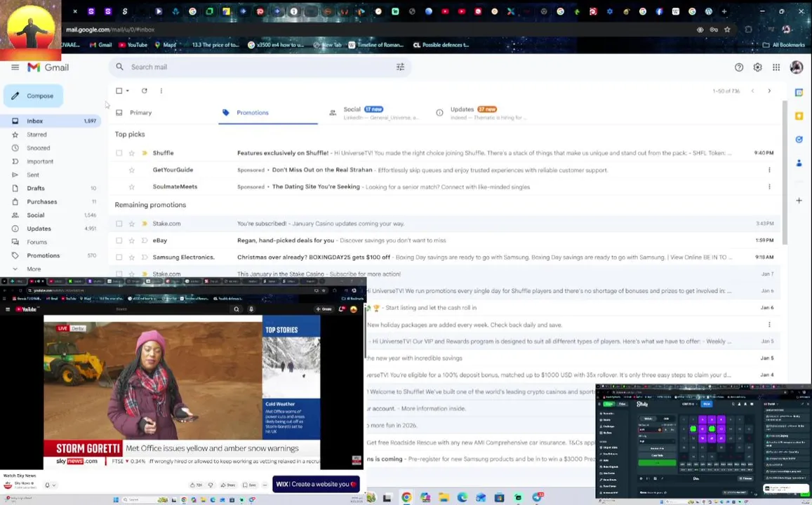Click the YouTube Share button under video

pos(228,485)
